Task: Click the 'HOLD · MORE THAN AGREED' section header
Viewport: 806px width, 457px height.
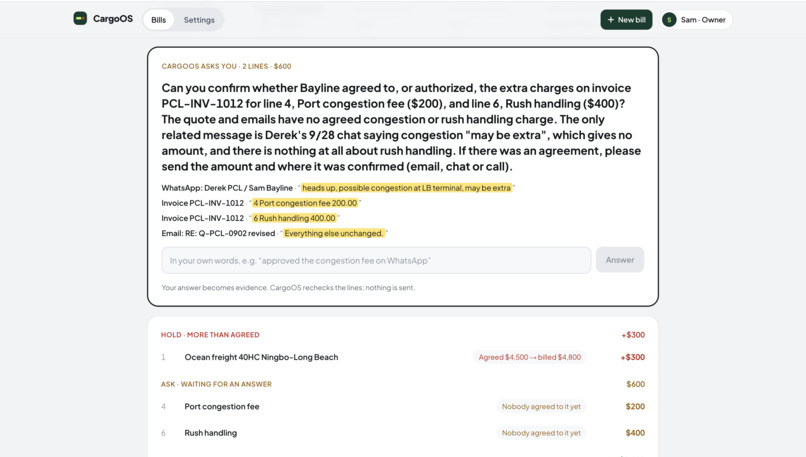Action: tap(210, 335)
